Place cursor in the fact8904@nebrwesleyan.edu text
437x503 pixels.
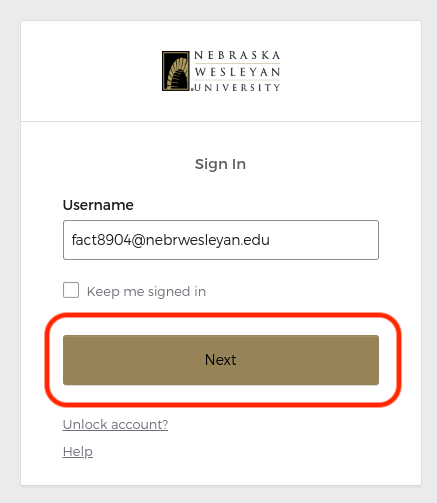coord(171,240)
